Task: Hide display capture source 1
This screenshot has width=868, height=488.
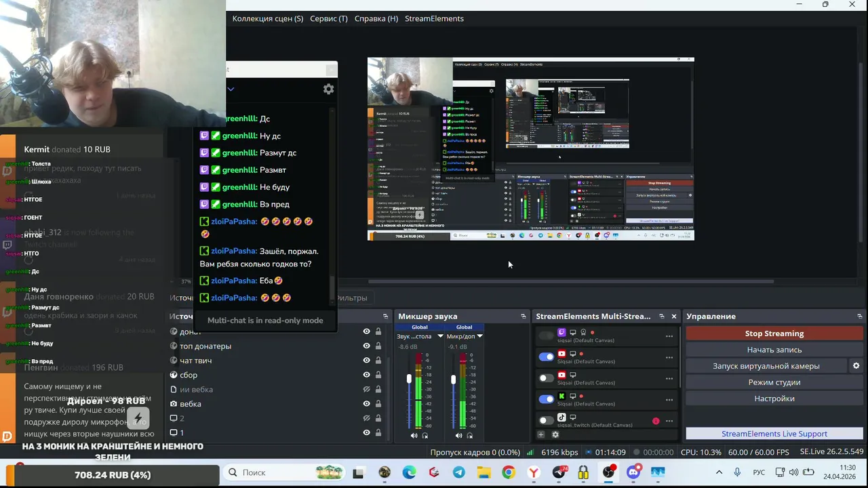Action: tap(366, 432)
